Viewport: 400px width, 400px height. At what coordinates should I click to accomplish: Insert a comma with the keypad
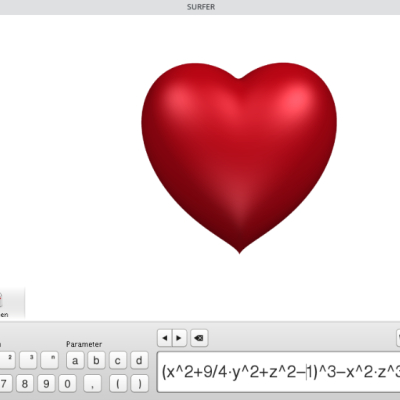pyautogui.click(x=92, y=384)
